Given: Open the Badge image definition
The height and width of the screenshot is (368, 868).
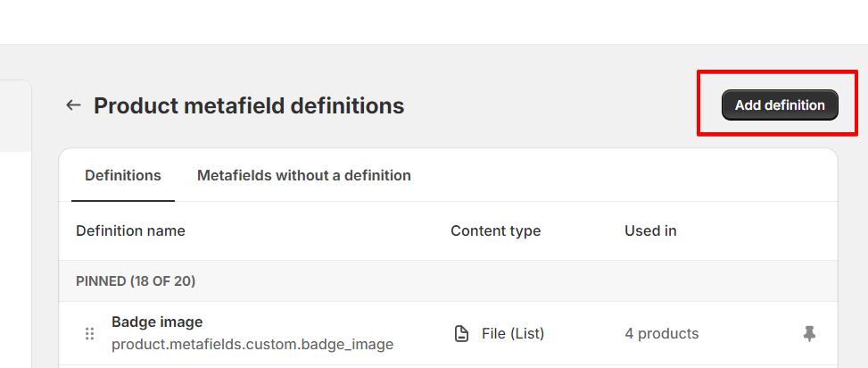Looking at the screenshot, I should 157,322.
